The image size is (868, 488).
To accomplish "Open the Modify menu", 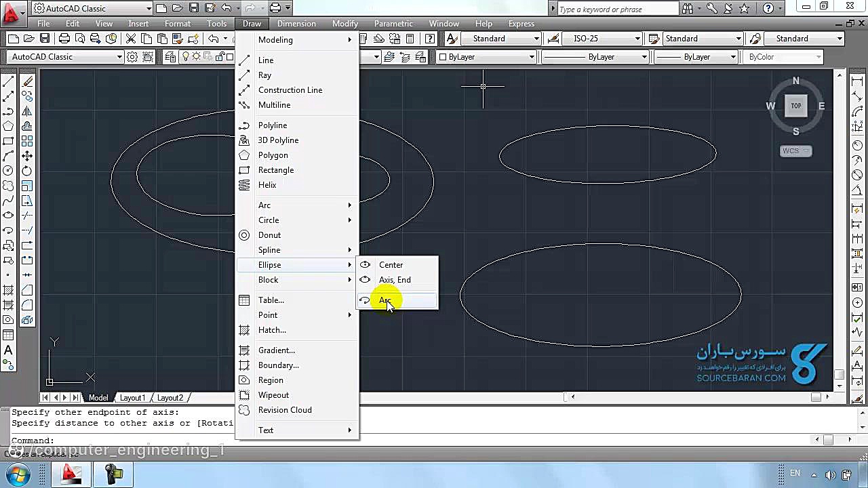I will [x=345, y=24].
